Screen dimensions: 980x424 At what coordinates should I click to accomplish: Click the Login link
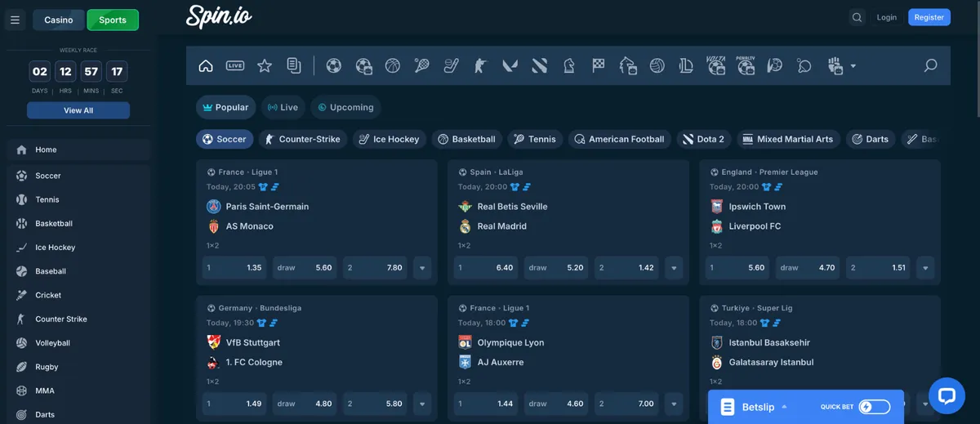[887, 17]
